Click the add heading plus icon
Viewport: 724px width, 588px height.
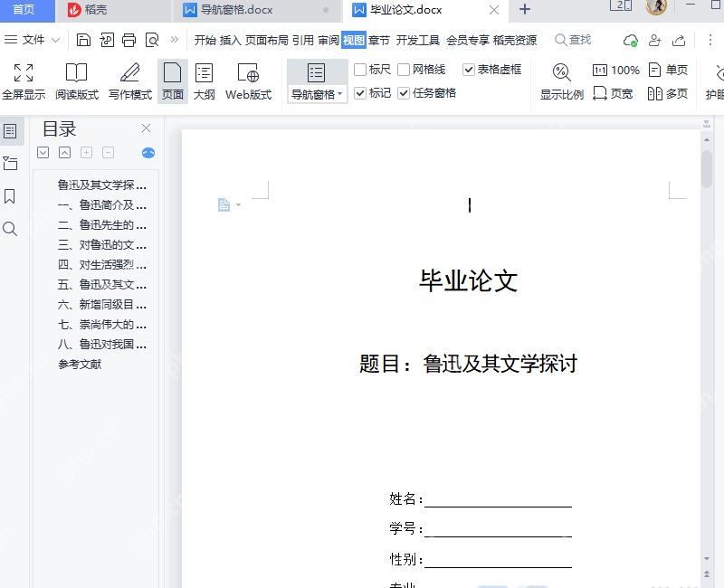coord(86,152)
